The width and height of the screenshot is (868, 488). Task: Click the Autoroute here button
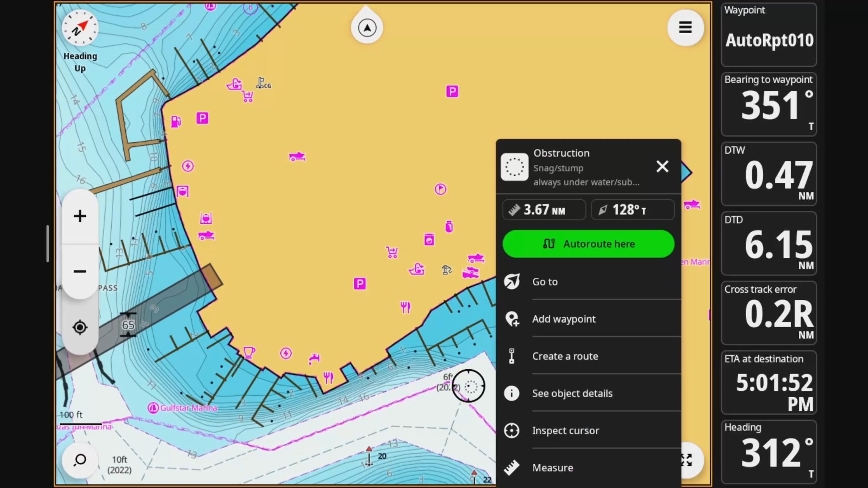(x=588, y=244)
